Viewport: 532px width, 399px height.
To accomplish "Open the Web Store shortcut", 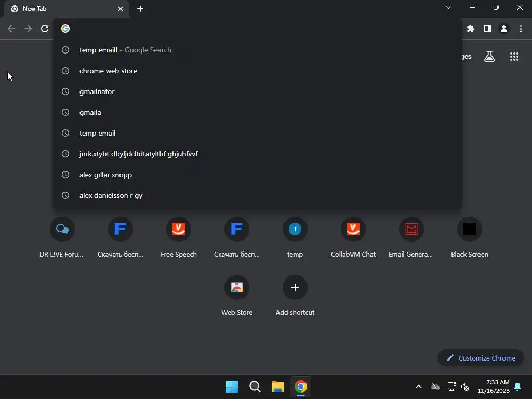I will click(x=237, y=296).
